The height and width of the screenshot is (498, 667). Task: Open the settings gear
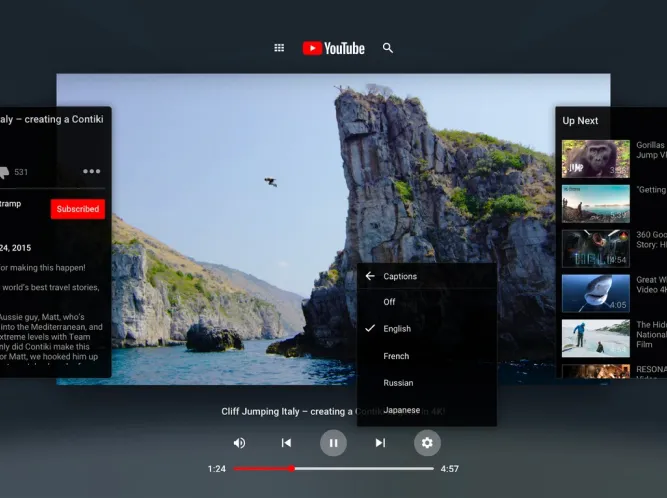coord(427,443)
